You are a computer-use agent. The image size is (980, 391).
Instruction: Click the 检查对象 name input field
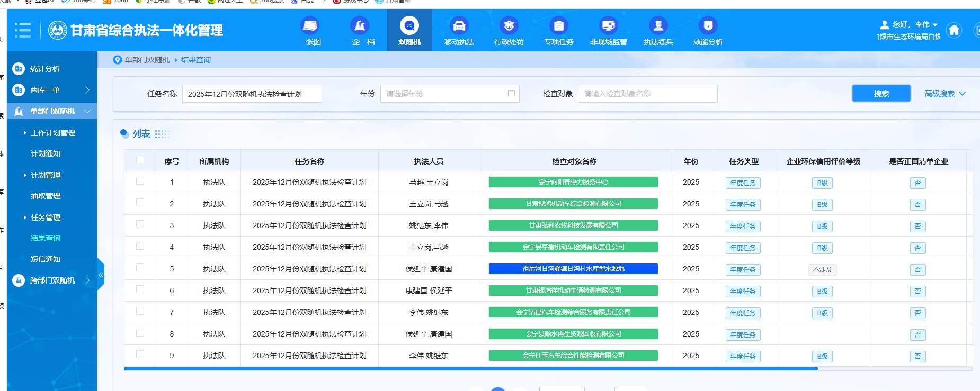[647, 94]
